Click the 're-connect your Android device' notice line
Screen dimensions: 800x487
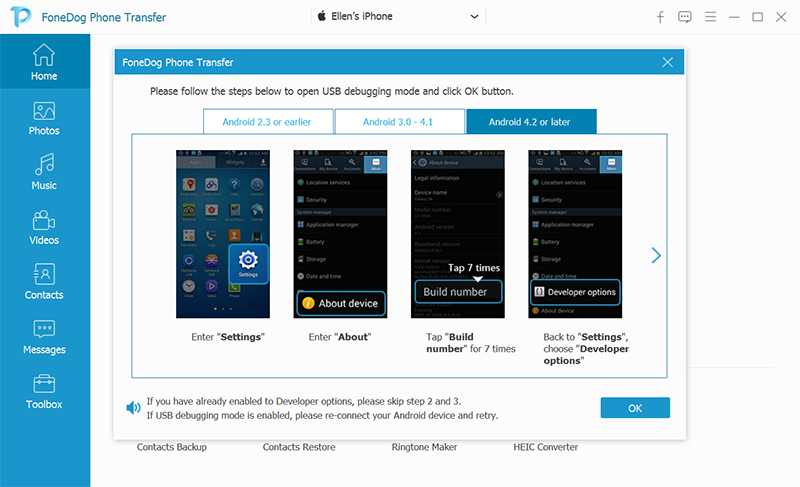(x=322, y=416)
